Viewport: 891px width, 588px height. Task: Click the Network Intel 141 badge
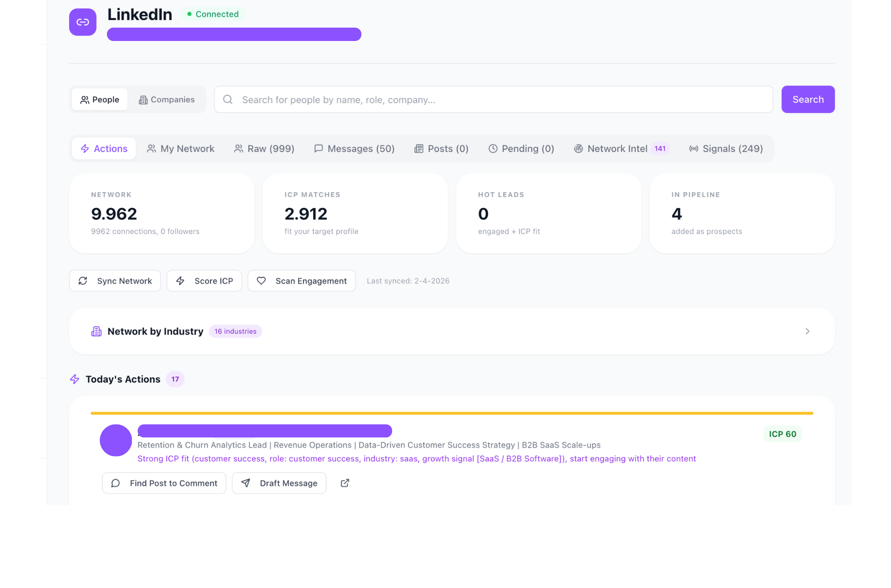click(x=660, y=148)
